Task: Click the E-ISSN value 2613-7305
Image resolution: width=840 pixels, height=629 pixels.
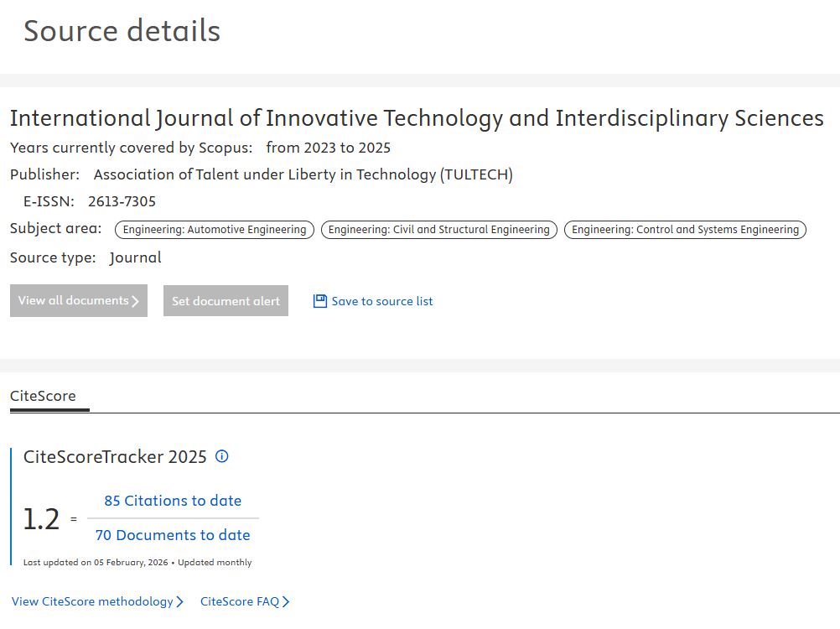Action: (122, 201)
